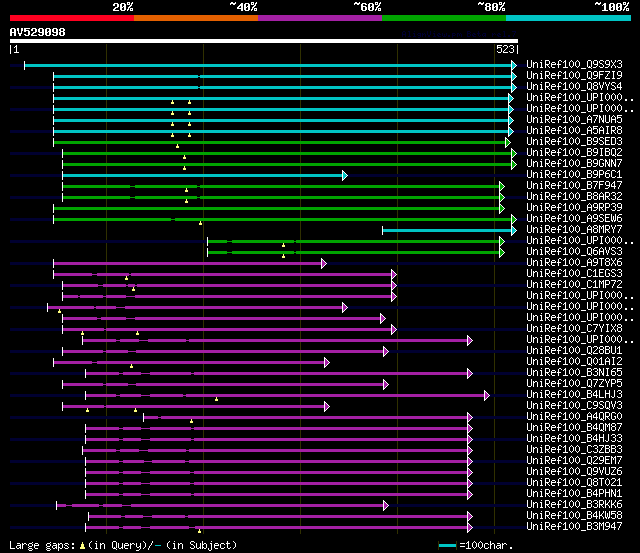Click the query end position 523 label

pyautogui.click(x=505, y=49)
